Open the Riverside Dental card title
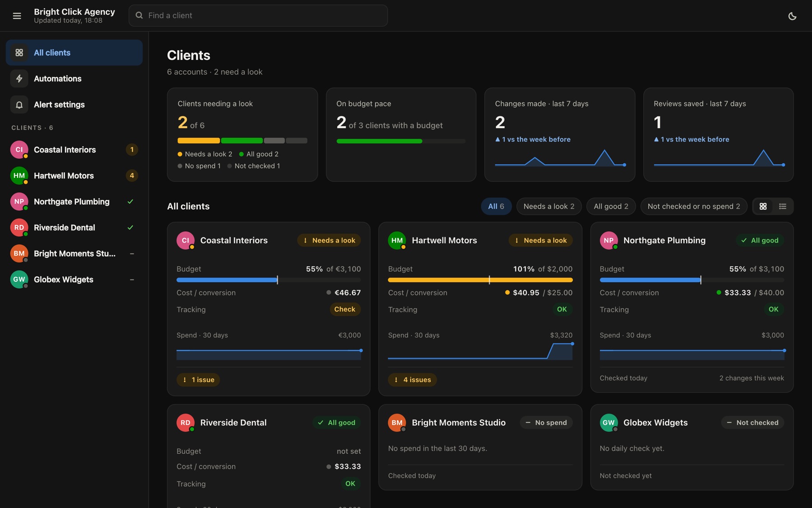The image size is (812, 508). 233,423
